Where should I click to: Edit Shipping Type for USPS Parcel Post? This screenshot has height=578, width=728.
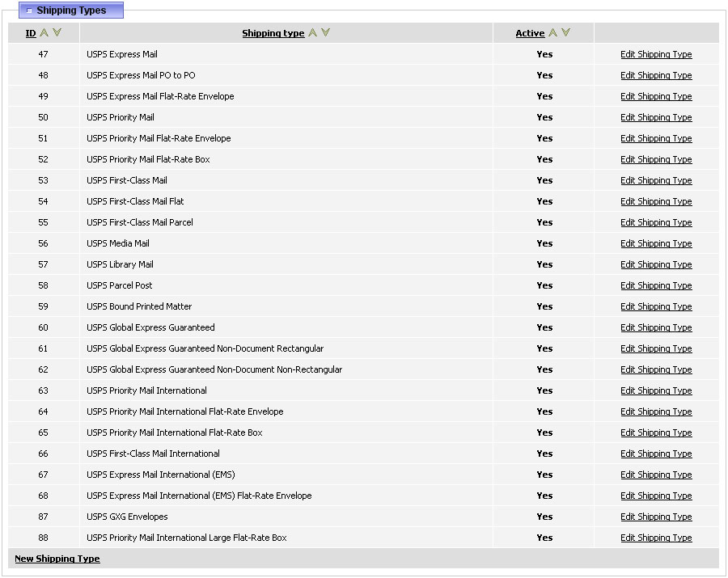pos(656,285)
